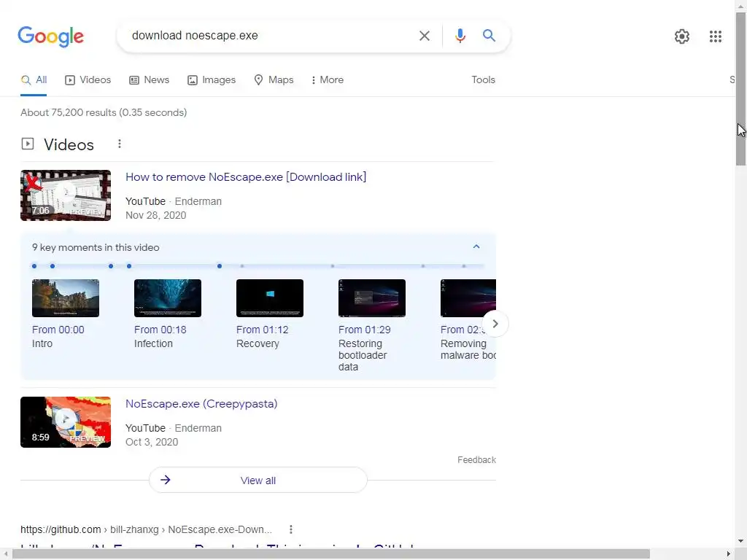The image size is (747, 560).
Task: Show next key moments with the arrow
Action: pyautogui.click(x=495, y=324)
